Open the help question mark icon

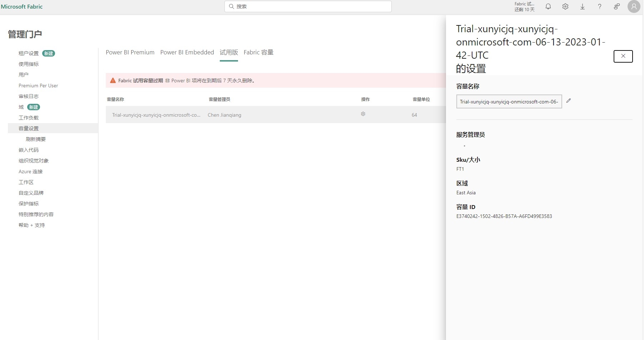coord(599,6)
